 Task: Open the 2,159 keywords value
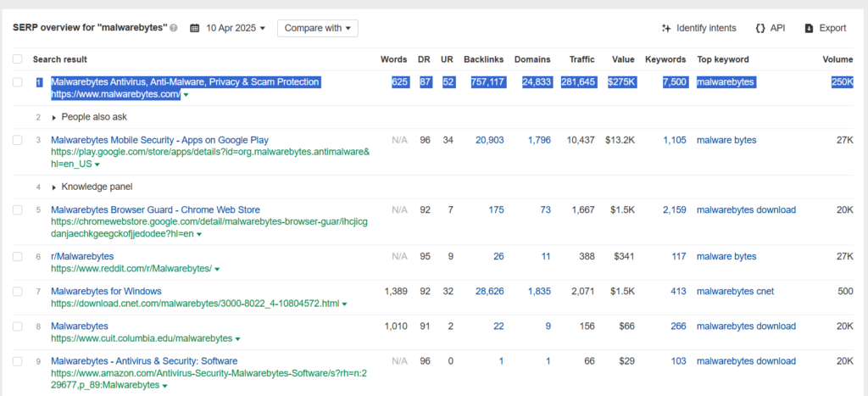[675, 210]
